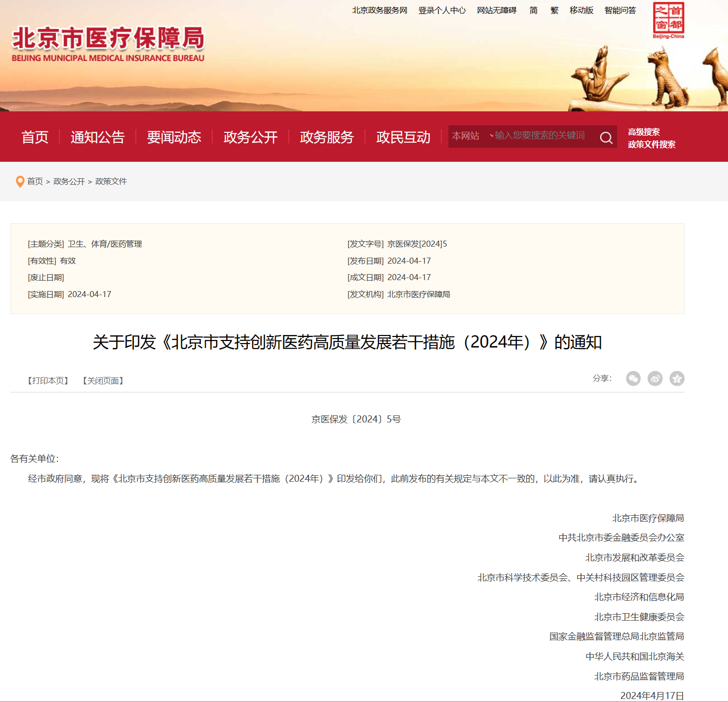This screenshot has height=702, width=728.
Task: Click the 成文日期 2024-04-17 value
Action: pos(409,277)
